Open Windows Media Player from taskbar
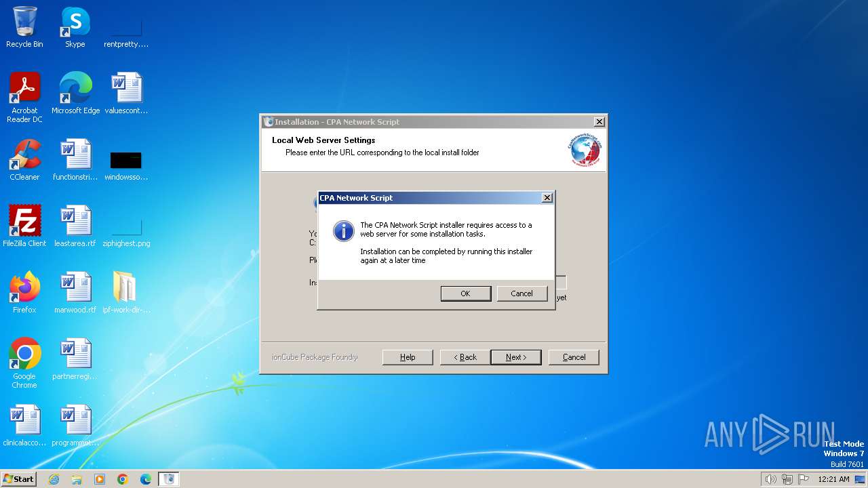The image size is (868, 488). pos(100,479)
